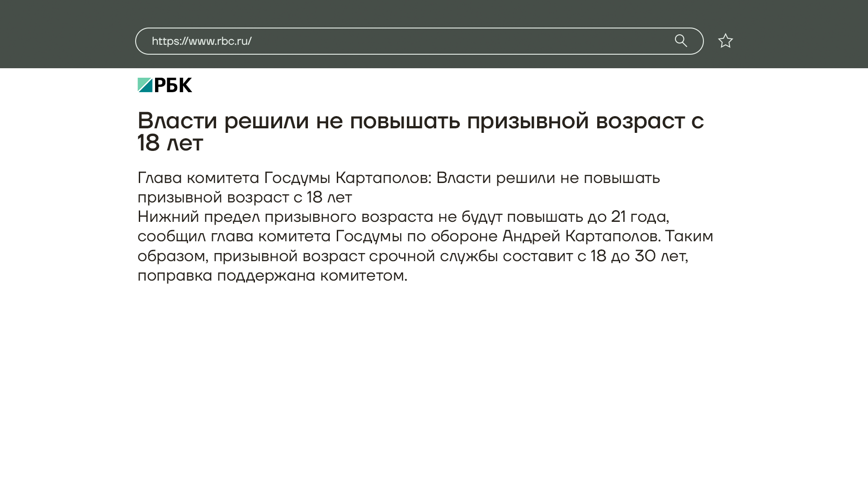The width and height of the screenshot is (868, 488).
Task: Click the green РБК logo square
Action: pos(145,85)
